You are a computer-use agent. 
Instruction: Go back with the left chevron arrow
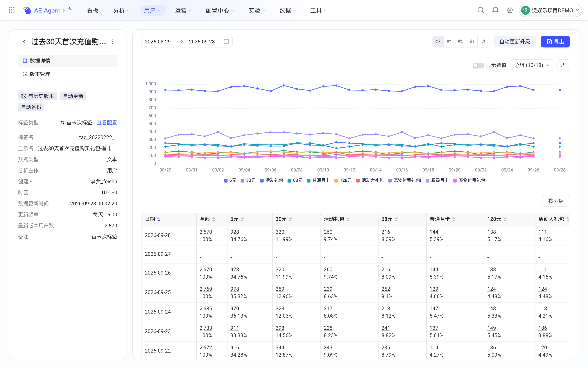24,42
